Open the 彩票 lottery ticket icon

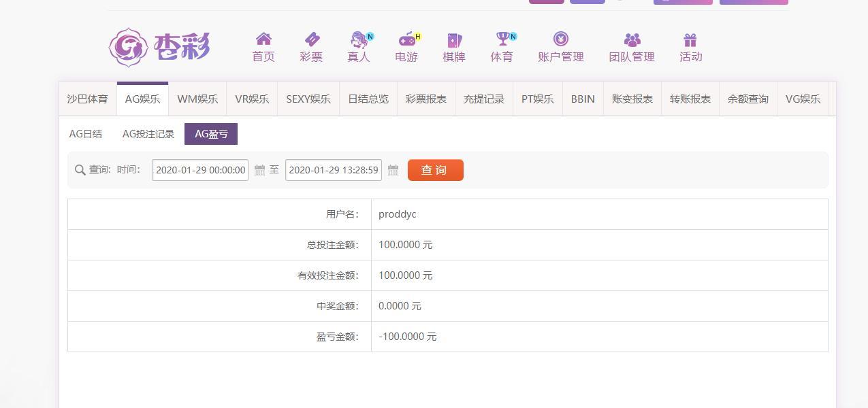(311, 39)
